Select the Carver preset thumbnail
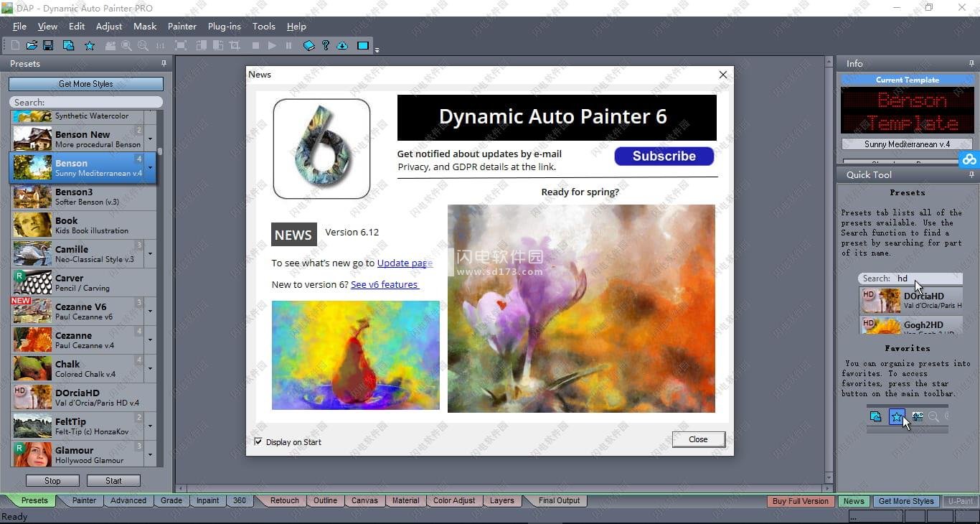 (32, 282)
